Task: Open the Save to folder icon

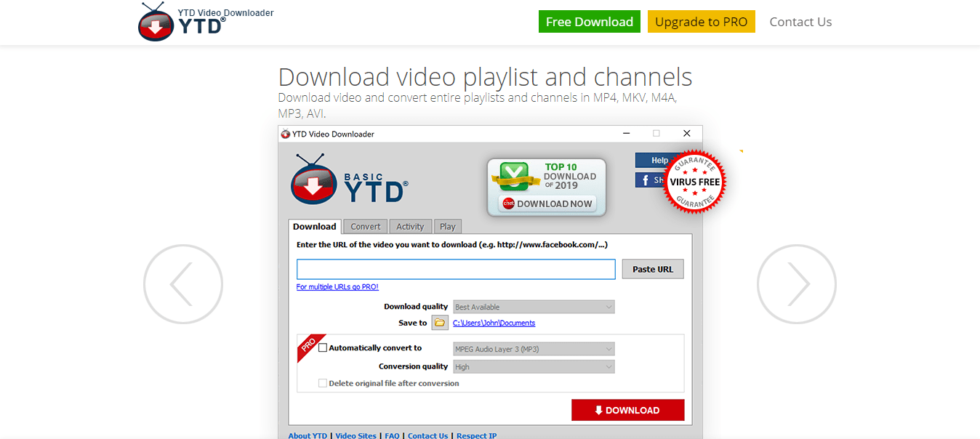Action: pyautogui.click(x=439, y=323)
